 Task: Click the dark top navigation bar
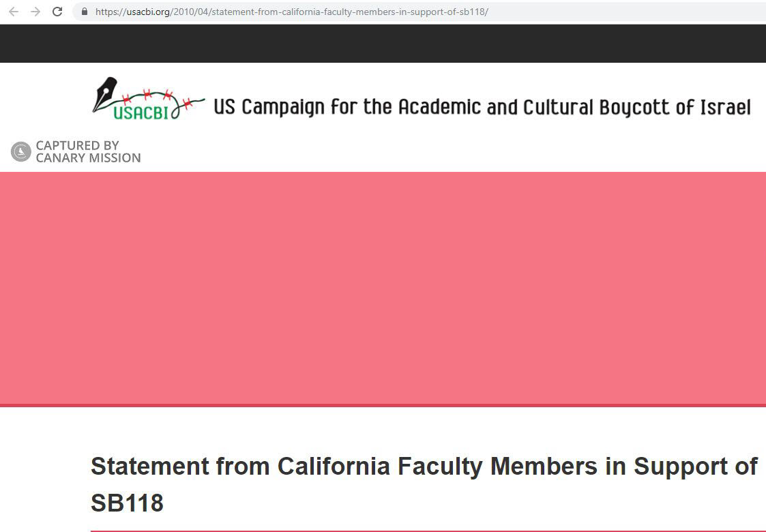tap(383, 43)
